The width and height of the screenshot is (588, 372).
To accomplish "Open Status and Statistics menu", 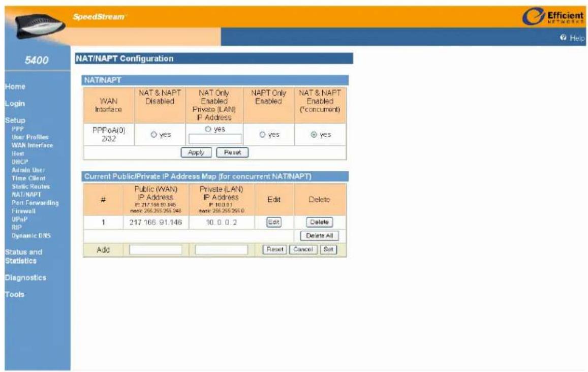I will pos(23,257).
